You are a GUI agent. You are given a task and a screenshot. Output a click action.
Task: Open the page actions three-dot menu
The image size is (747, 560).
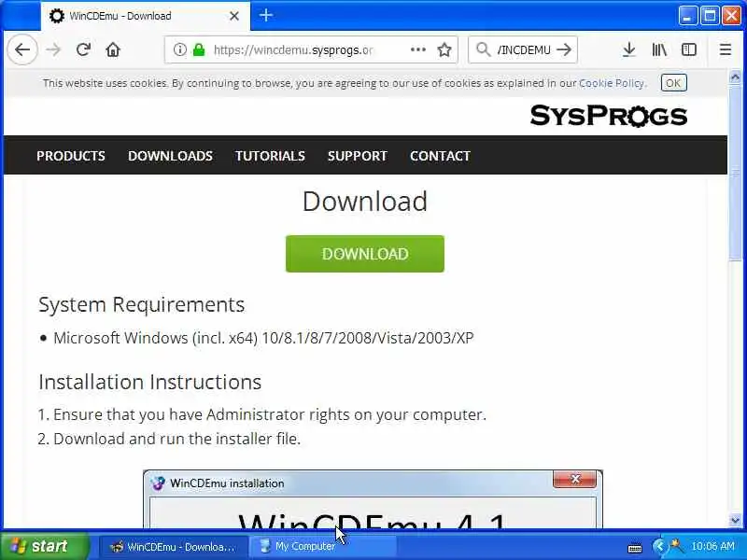(x=417, y=49)
